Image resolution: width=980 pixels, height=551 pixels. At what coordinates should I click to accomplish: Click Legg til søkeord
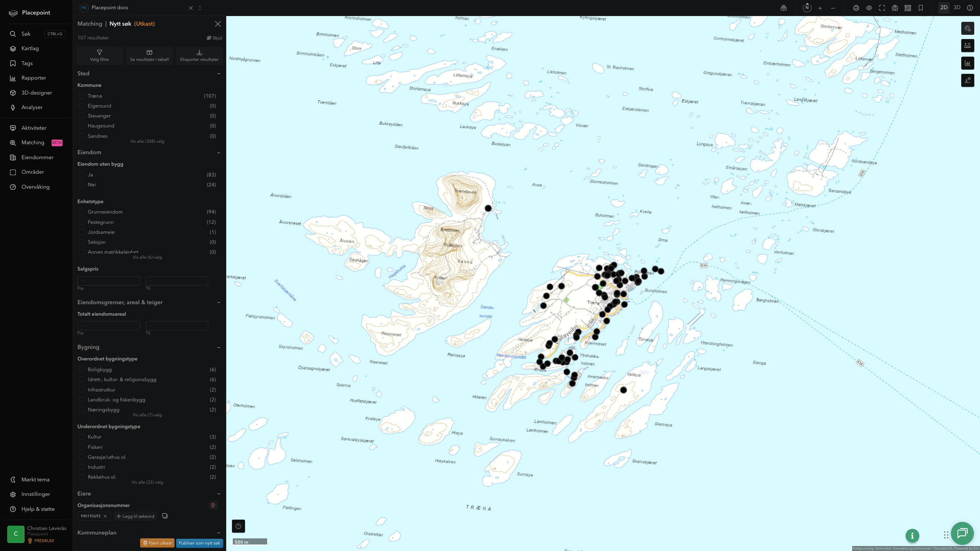(136, 516)
